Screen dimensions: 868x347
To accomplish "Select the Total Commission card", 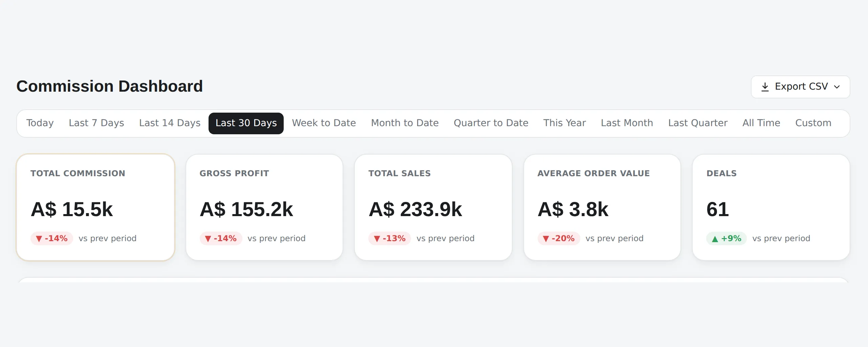I will click(x=95, y=207).
